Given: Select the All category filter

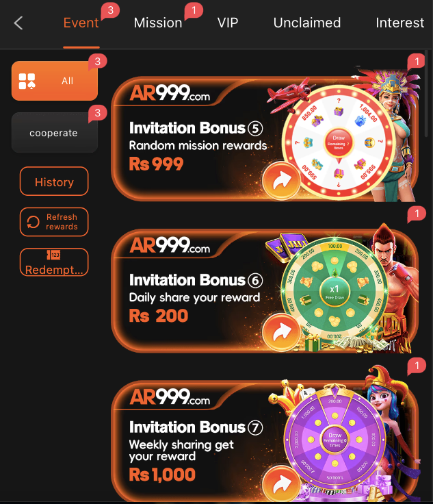Looking at the screenshot, I should click(x=54, y=81).
